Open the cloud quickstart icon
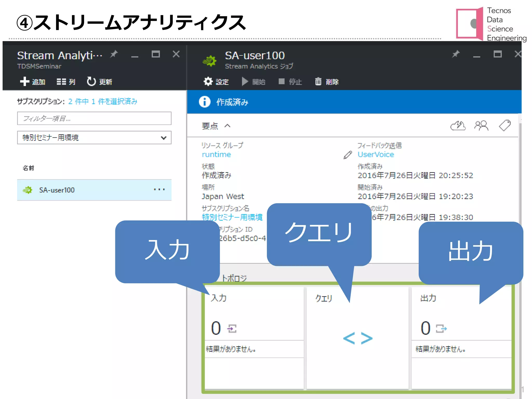The height and width of the screenshot is (399, 532). pyautogui.click(x=458, y=126)
